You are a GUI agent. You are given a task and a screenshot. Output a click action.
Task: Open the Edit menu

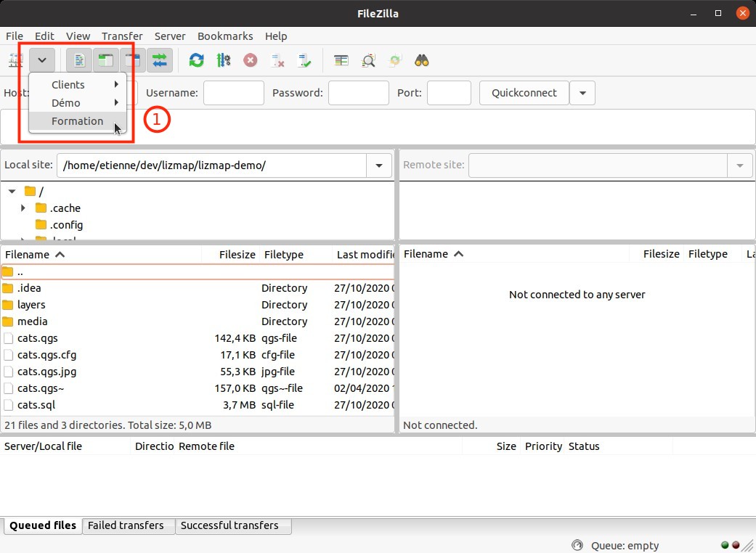tap(44, 36)
